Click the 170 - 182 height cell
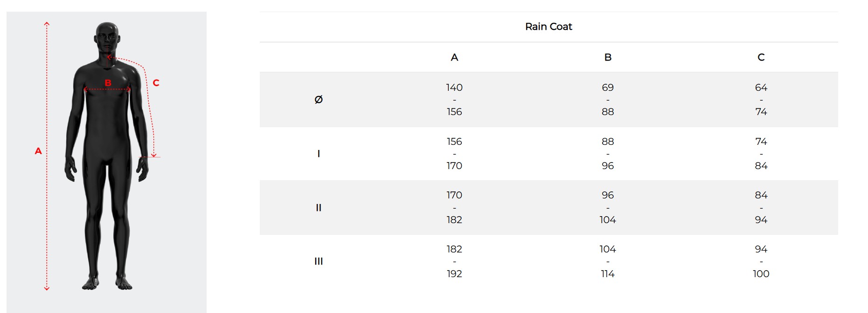 click(454, 208)
